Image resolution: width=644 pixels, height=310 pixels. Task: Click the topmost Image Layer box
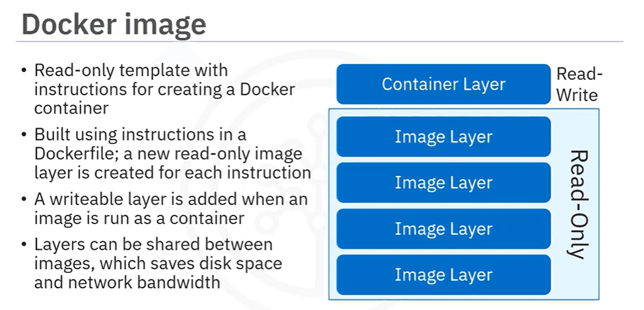(x=443, y=137)
